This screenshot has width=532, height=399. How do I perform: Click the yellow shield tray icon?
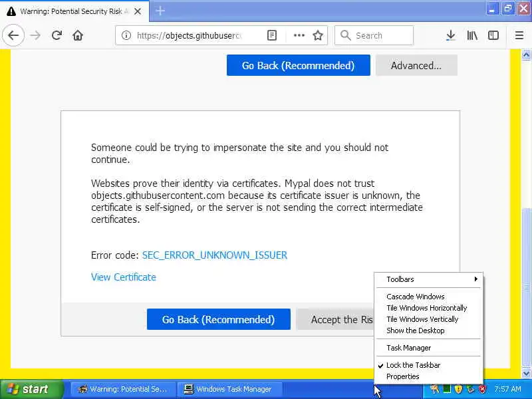tap(458, 389)
